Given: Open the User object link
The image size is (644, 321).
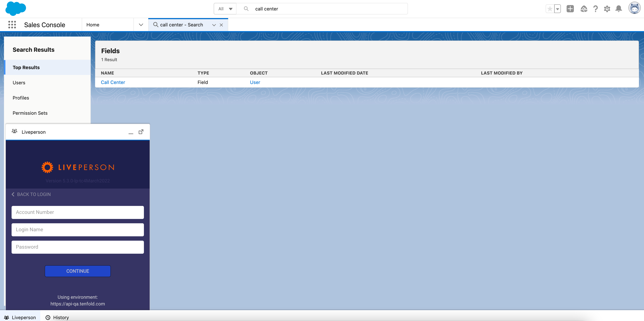Looking at the screenshot, I should tap(255, 82).
